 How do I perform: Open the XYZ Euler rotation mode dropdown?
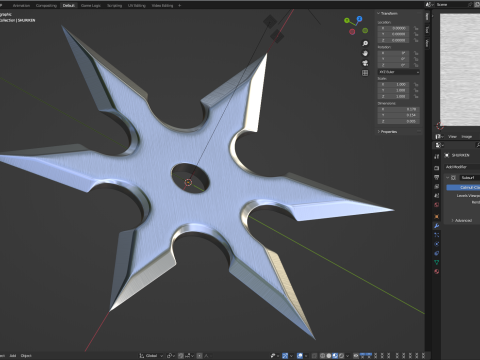pos(399,72)
